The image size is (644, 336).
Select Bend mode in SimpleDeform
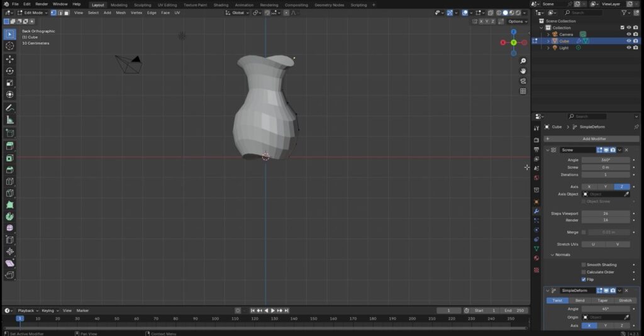(580, 301)
